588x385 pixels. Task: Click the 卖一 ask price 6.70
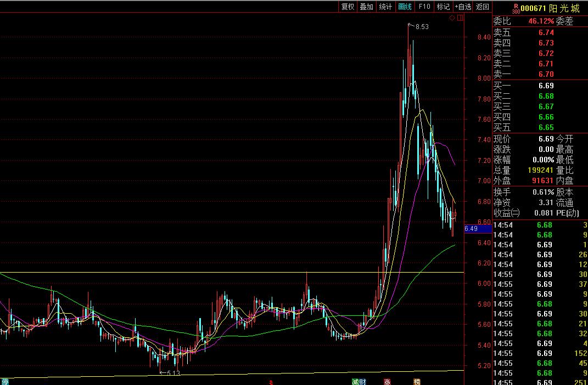point(546,74)
